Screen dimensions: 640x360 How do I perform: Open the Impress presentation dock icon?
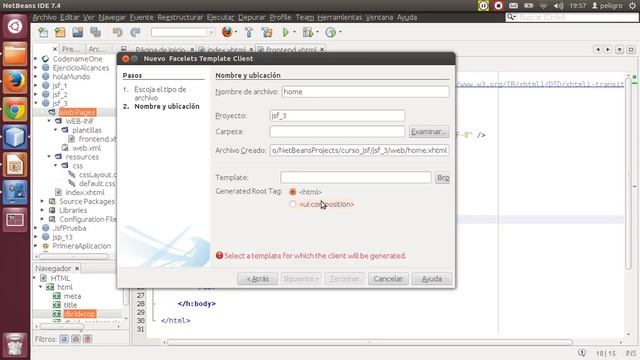pos(15,165)
